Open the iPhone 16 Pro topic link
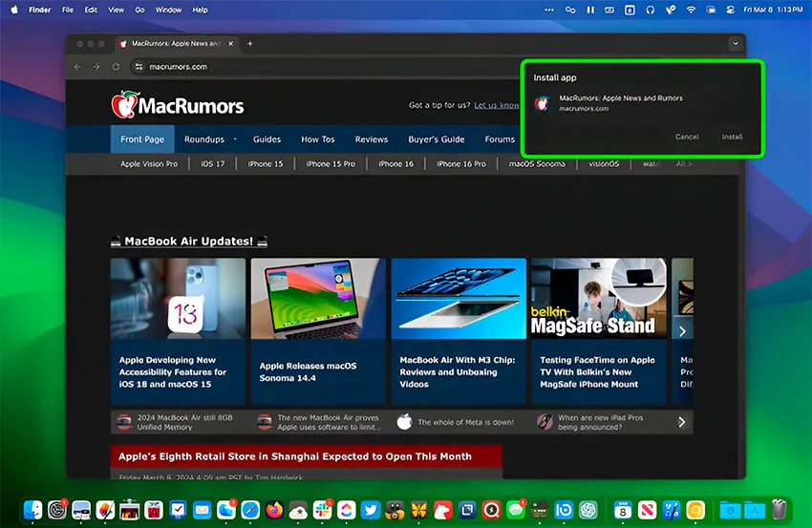Viewport: 812px width, 528px height. (461, 163)
